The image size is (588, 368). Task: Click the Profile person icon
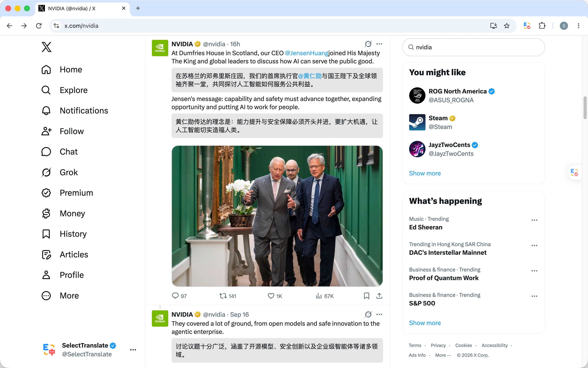[46, 275]
